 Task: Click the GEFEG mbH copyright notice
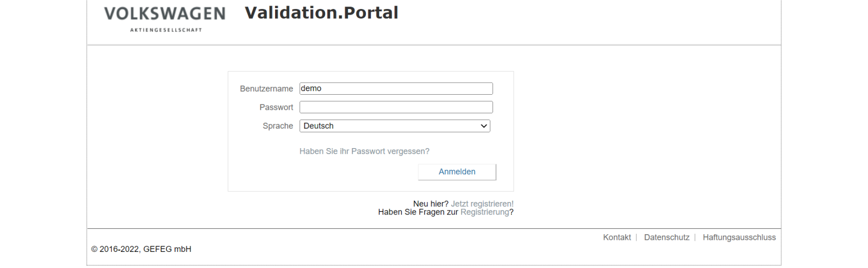(141, 249)
